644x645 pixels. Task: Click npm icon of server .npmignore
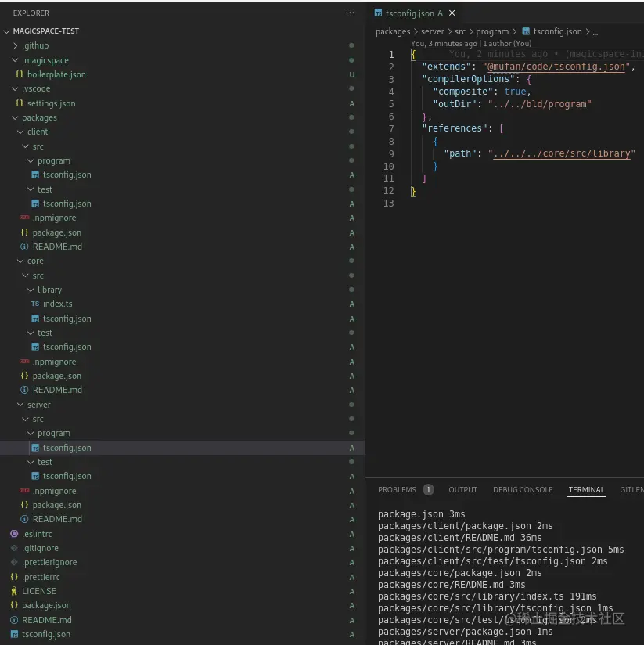point(25,491)
